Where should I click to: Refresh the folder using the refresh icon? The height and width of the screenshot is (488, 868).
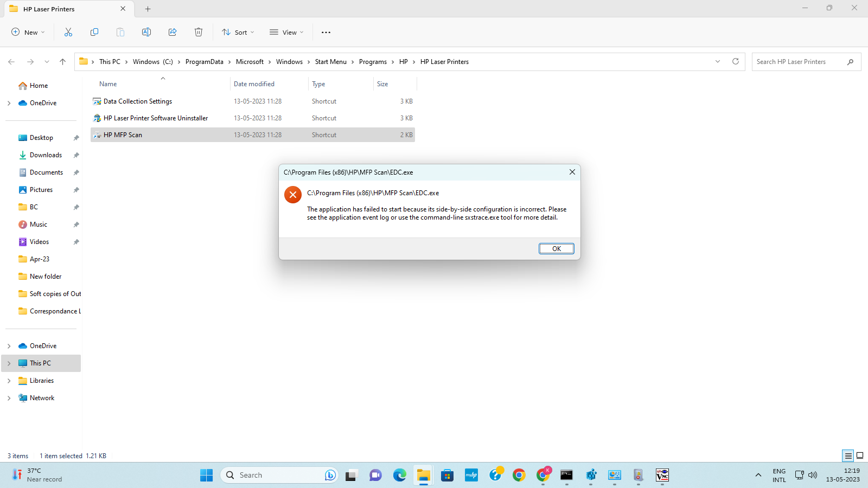coord(736,61)
